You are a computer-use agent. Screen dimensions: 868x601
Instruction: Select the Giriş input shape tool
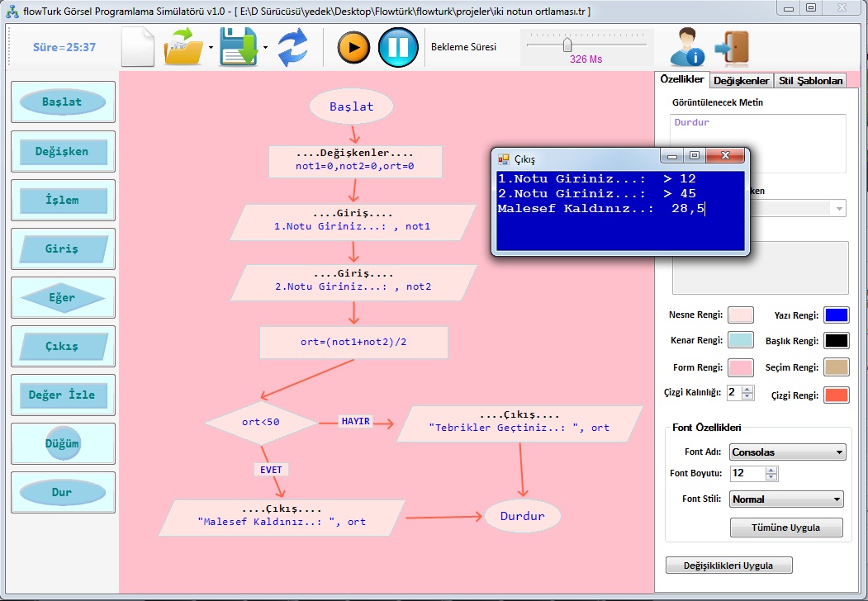pyautogui.click(x=63, y=248)
